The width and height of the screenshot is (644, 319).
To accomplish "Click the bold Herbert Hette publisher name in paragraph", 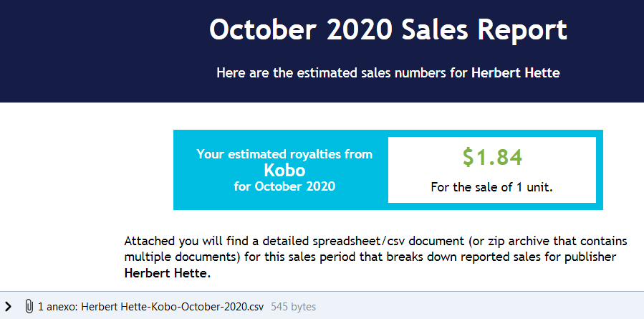I will tap(167, 273).
